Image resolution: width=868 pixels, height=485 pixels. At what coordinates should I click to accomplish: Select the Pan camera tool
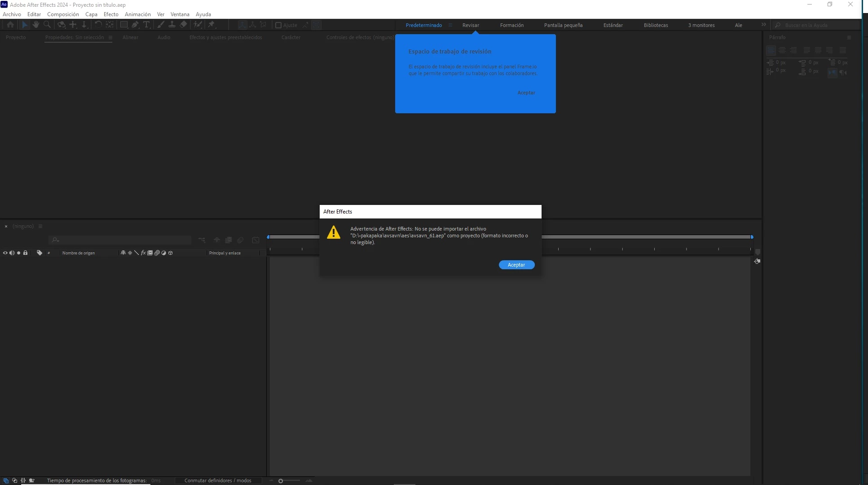point(73,25)
